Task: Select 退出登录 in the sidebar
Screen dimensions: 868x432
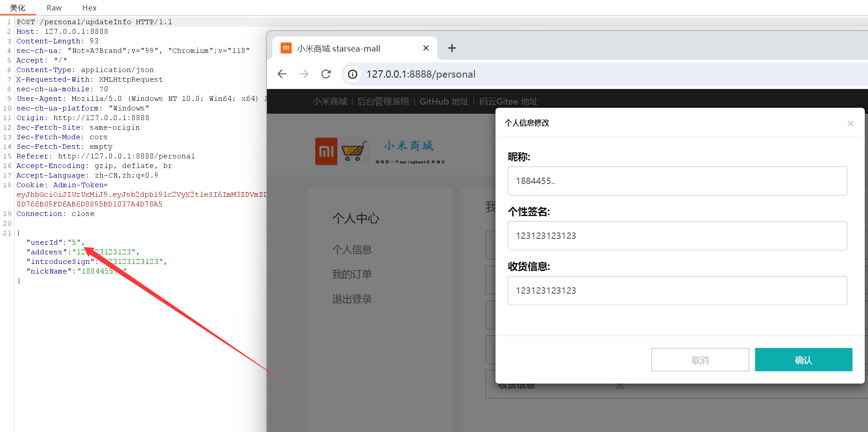Action: point(352,299)
